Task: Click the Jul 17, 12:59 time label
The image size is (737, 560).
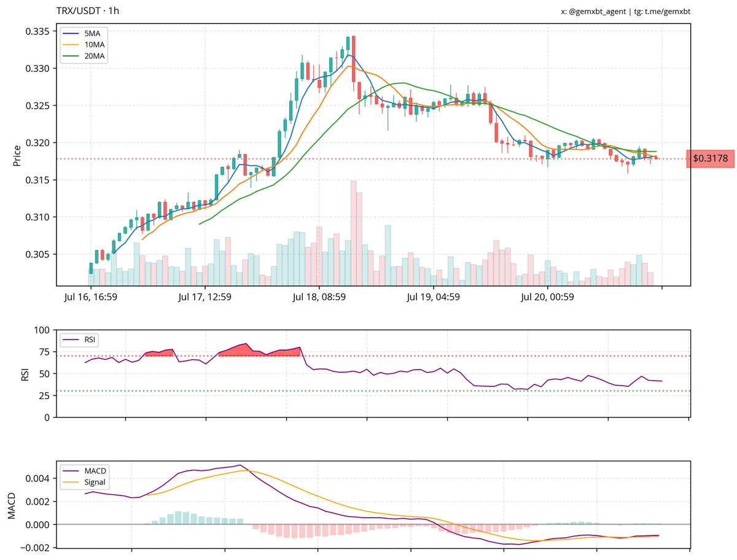Action: (205, 297)
